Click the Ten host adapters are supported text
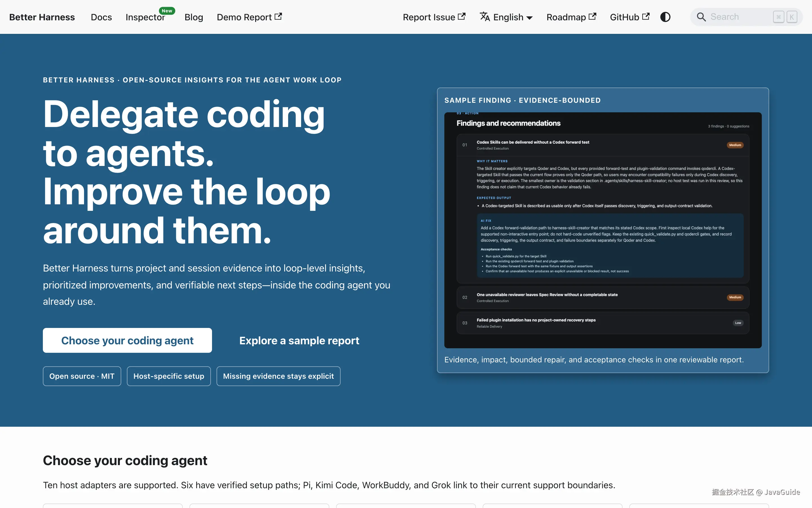This screenshot has height=508, width=812. pyautogui.click(x=329, y=485)
